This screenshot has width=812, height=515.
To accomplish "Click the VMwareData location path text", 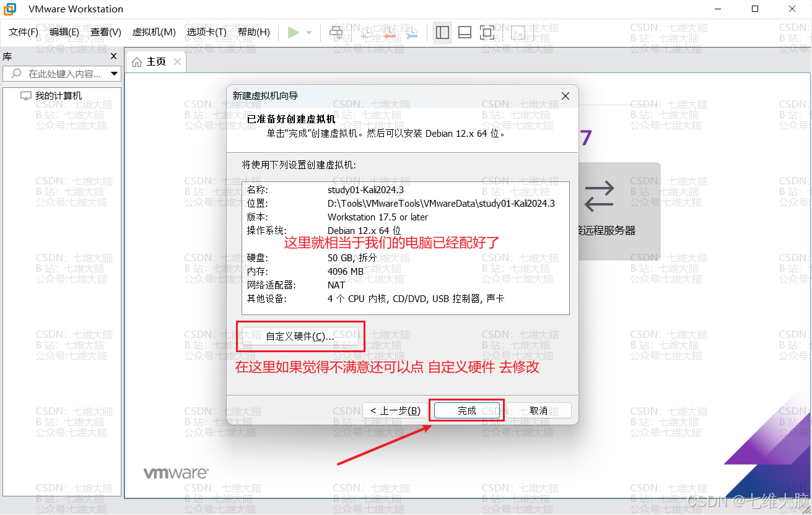I will [x=441, y=204].
